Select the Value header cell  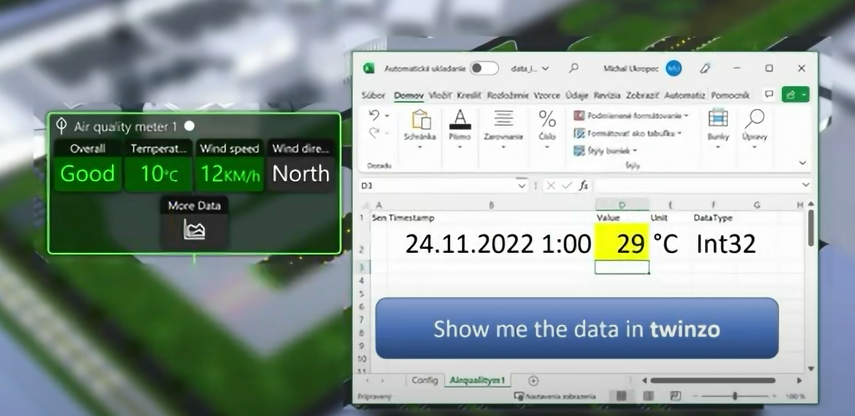[622, 218]
